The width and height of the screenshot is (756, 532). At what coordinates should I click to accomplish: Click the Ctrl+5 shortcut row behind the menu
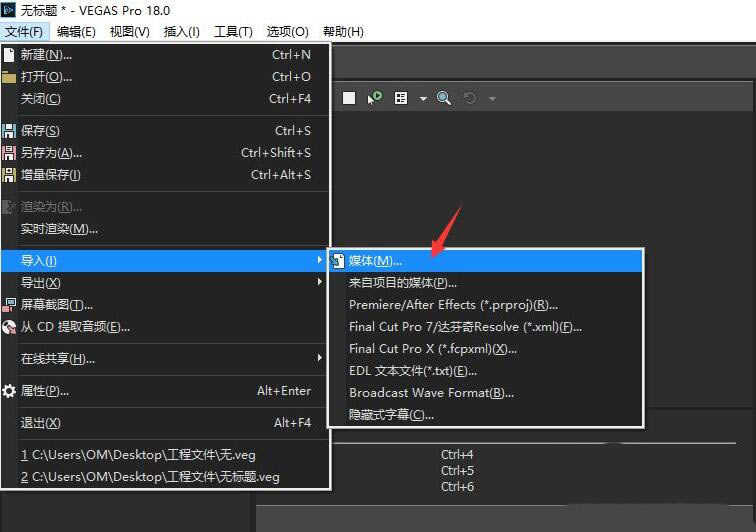457,470
